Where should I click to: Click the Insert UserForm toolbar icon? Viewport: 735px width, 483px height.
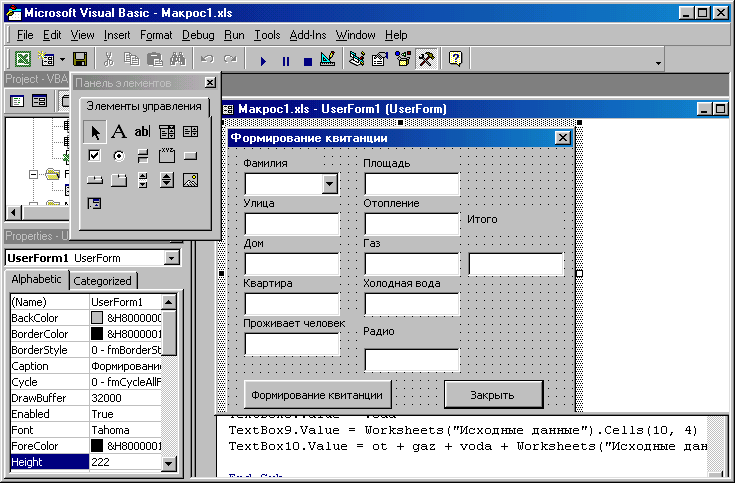pos(46,60)
